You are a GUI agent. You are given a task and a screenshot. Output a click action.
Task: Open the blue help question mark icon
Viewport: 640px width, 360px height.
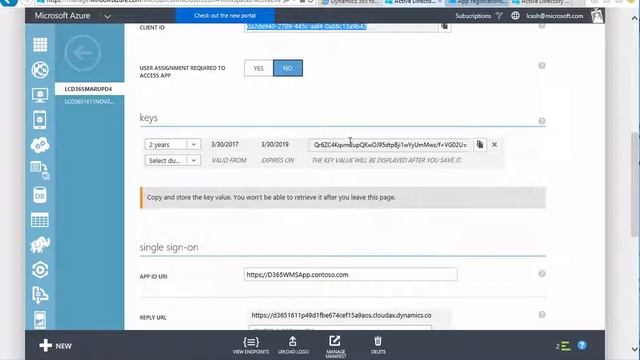click(x=582, y=345)
